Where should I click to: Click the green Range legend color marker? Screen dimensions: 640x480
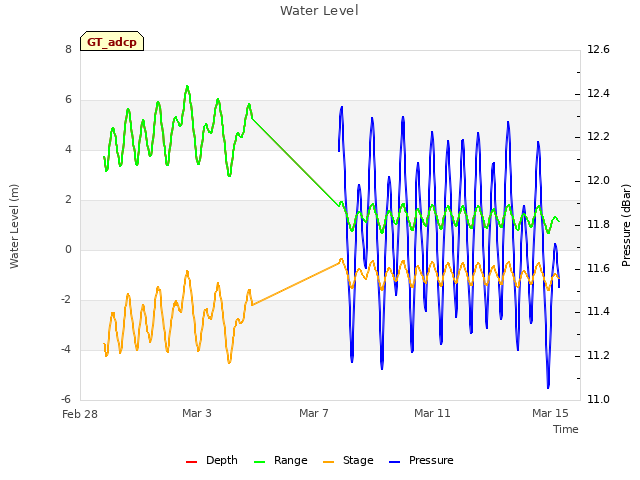coord(259,462)
